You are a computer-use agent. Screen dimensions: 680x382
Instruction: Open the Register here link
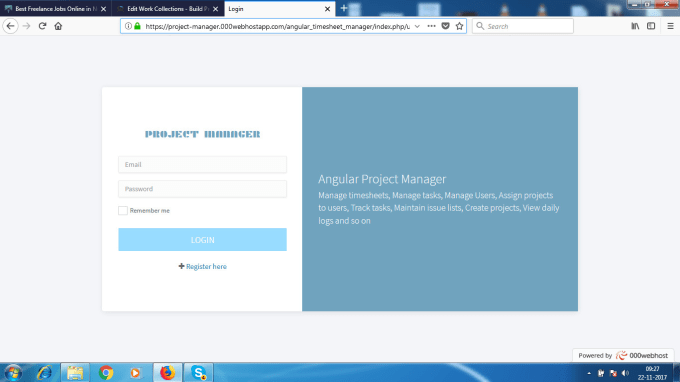206,266
